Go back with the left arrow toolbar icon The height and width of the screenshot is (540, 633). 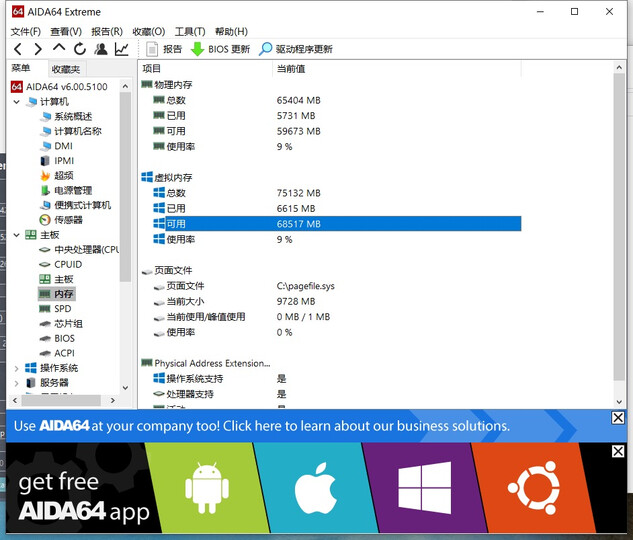[17, 49]
